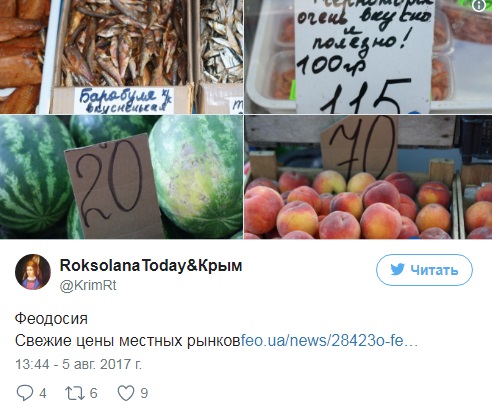The image size is (492, 408).
Task: Click the Twitter bird icon in Читать
Action: tap(397, 270)
